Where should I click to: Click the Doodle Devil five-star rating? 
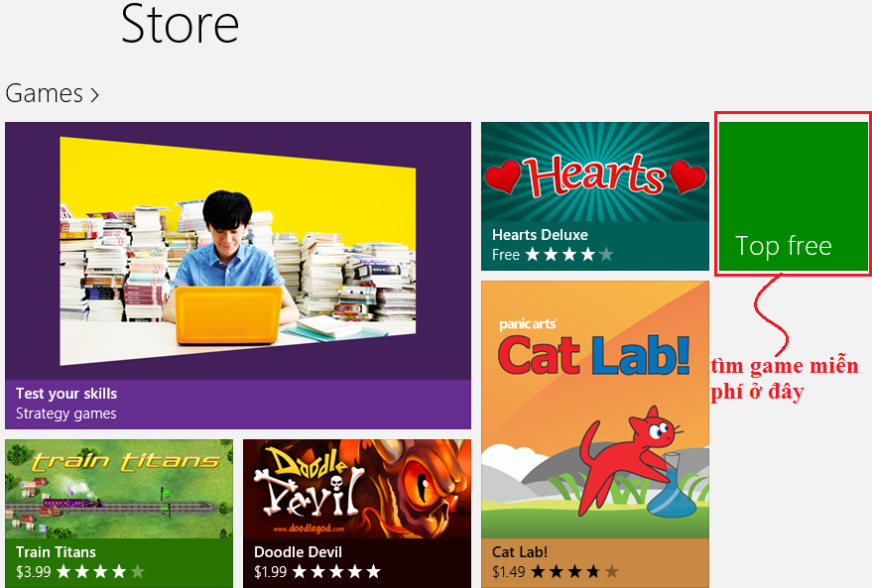pos(336,571)
